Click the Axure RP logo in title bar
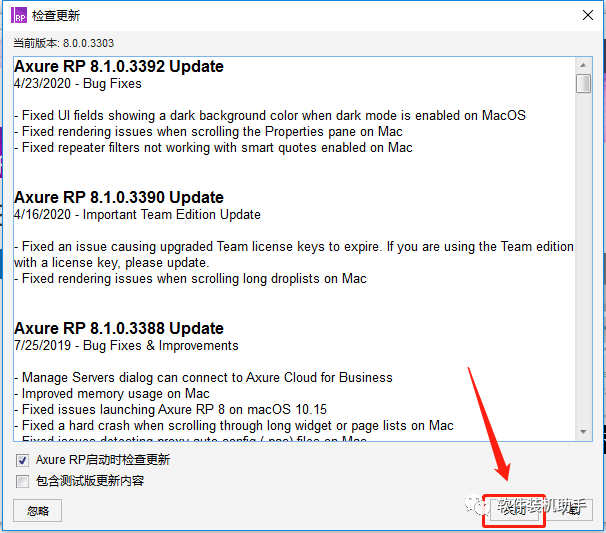 click(x=19, y=15)
